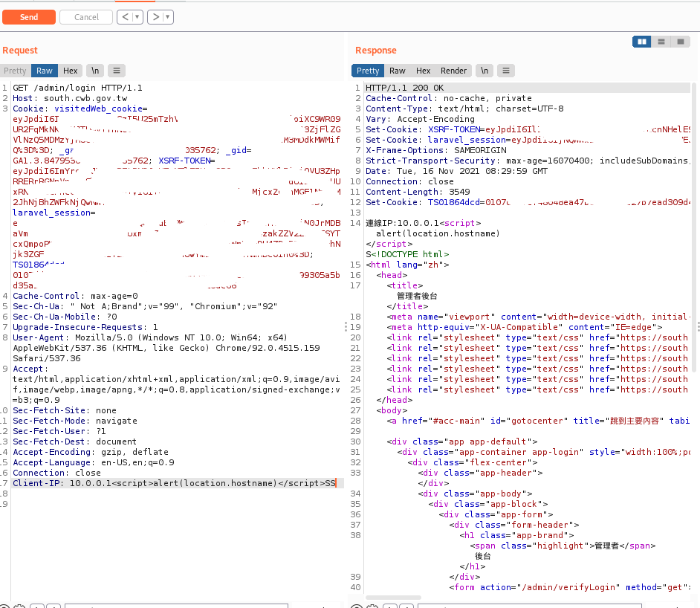Open Request pane hamburger options menu
This screenshot has height=608, width=700.
click(117, 71)
